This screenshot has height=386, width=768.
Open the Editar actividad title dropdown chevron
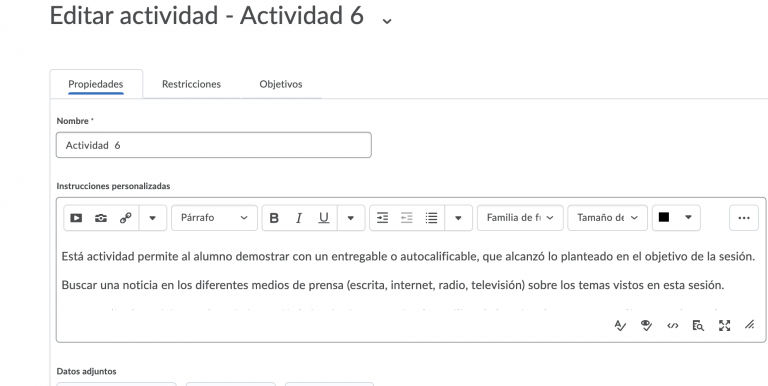point(387,21)
